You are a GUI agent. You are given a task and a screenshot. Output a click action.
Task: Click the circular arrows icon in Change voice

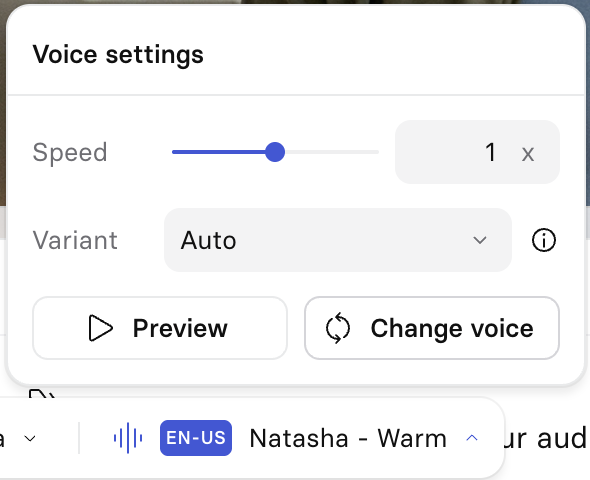(x=338, y=328)
